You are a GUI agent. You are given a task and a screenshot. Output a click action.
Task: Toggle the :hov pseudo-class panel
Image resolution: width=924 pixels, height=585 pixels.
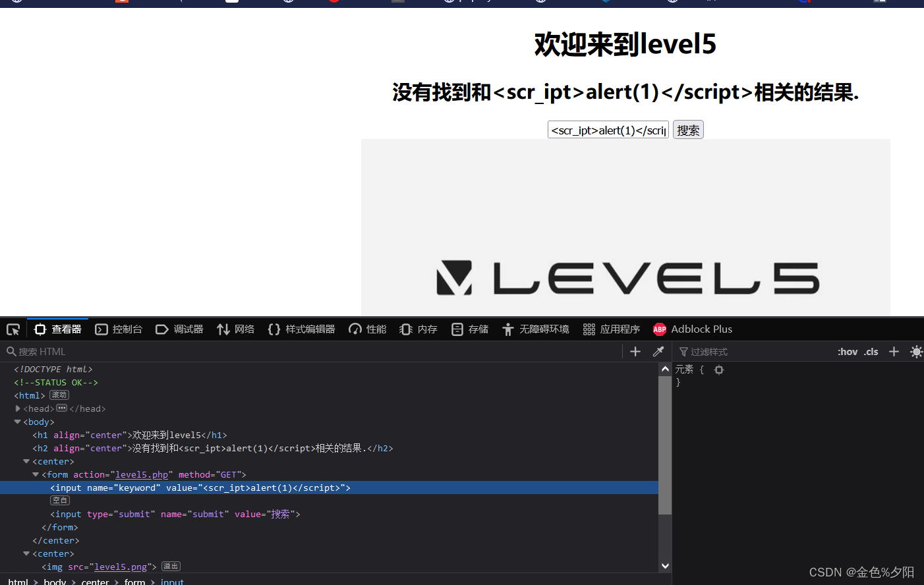848,352
